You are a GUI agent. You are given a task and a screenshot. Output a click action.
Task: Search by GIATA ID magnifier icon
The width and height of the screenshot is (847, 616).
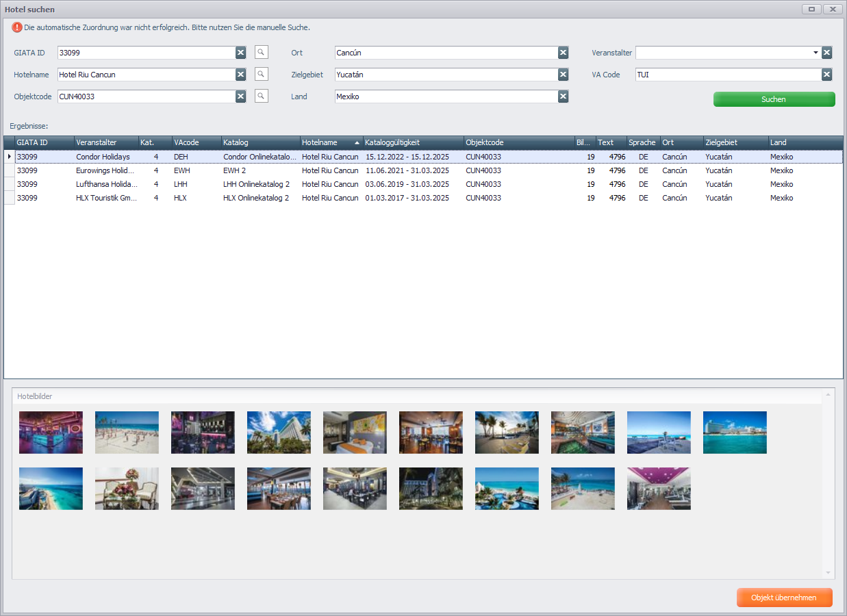click(x=261, y=52)
